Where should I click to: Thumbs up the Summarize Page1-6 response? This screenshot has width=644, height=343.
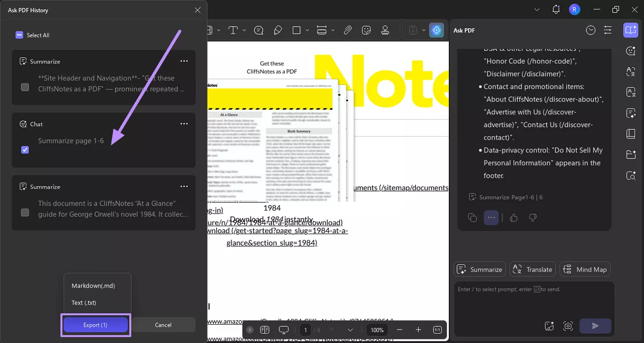(513, 218)
